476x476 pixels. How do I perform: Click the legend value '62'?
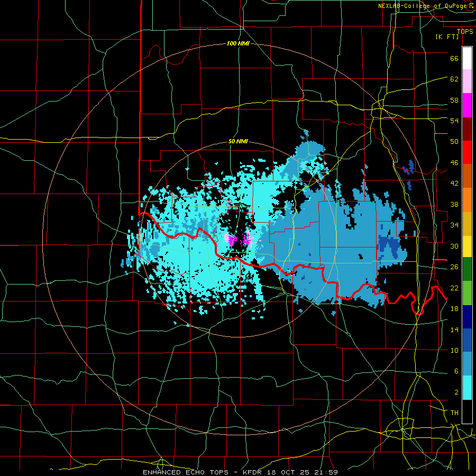[x=454, y=79]
